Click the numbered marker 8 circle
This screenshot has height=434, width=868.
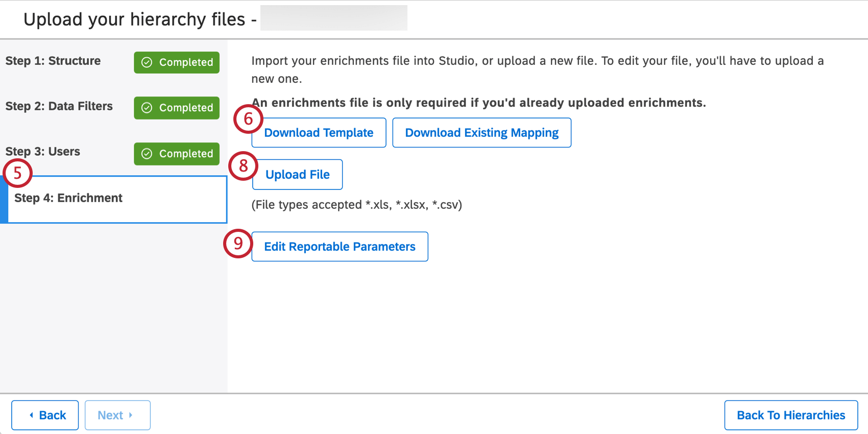click(243, 166)
